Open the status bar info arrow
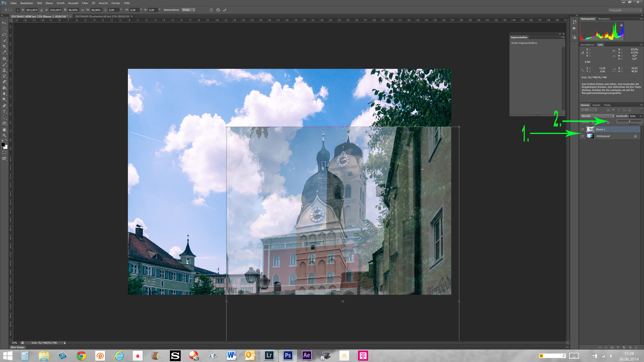Viewport: 644px width, 362px height. (65, 343)
